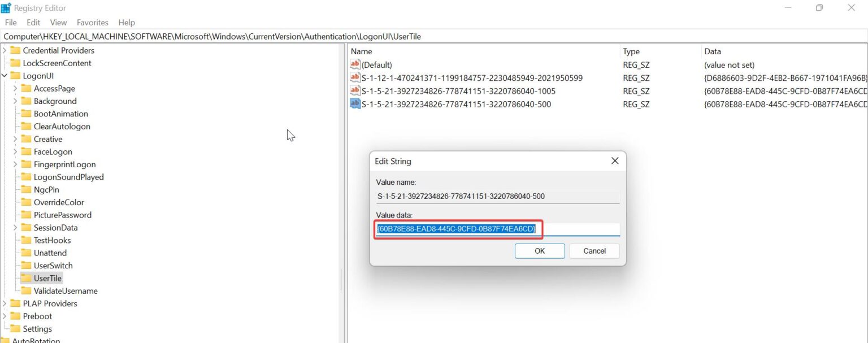Open the Favorites menu
The width and height of the screenshot is (868, 343).
(x=92, y=22)
